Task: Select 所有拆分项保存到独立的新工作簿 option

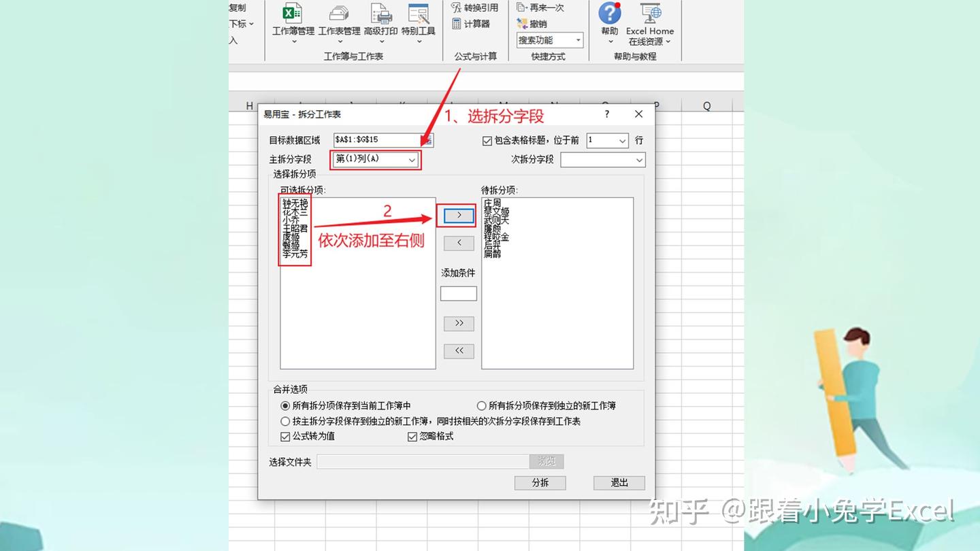Action: coord(482,405)
